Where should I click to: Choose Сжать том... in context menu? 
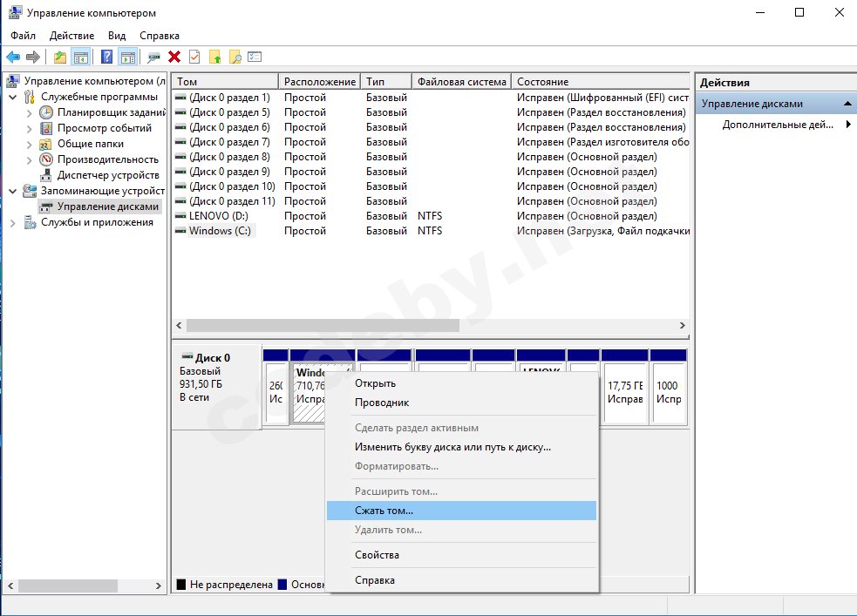(384, 511)
